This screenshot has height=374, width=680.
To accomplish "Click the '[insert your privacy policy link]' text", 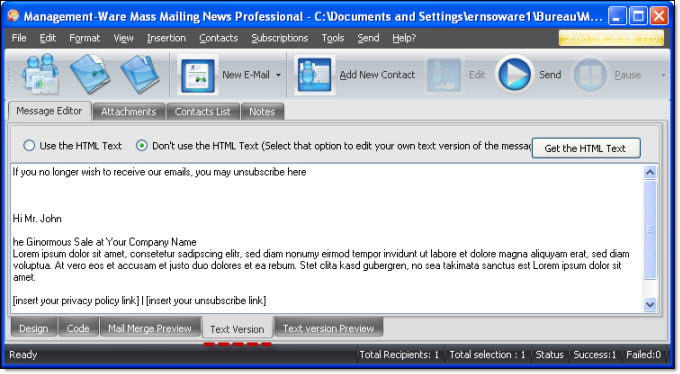I will point(76,300).
